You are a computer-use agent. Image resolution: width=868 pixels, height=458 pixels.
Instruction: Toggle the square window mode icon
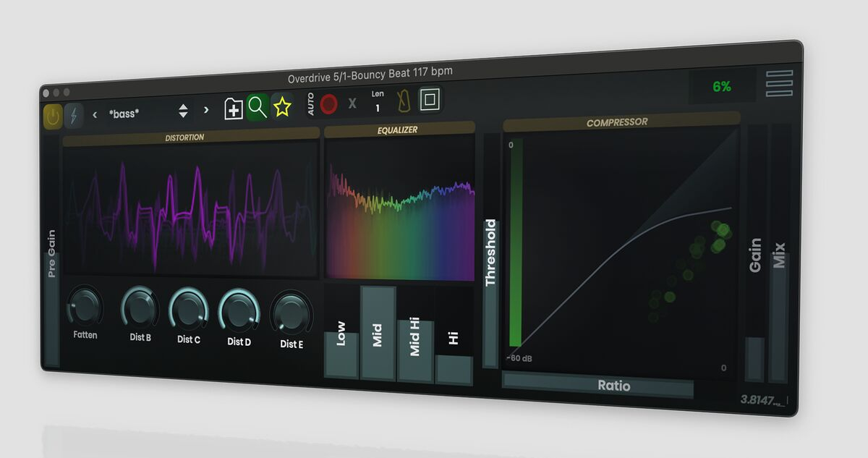430,99
